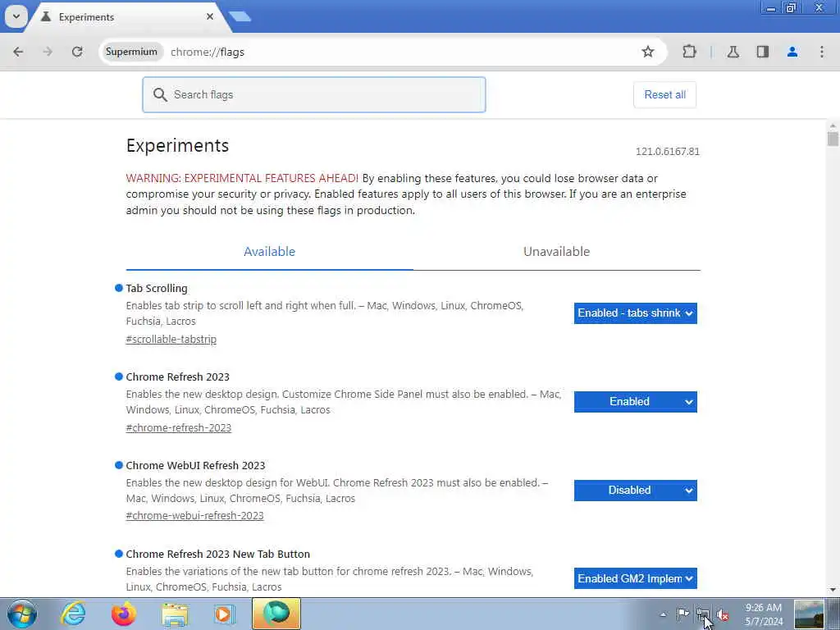Image resolution: width=840 pixels, height=630 pixels.
Task: Restore down the browser window
Action: pyautogui.click(x=791, y=7)
